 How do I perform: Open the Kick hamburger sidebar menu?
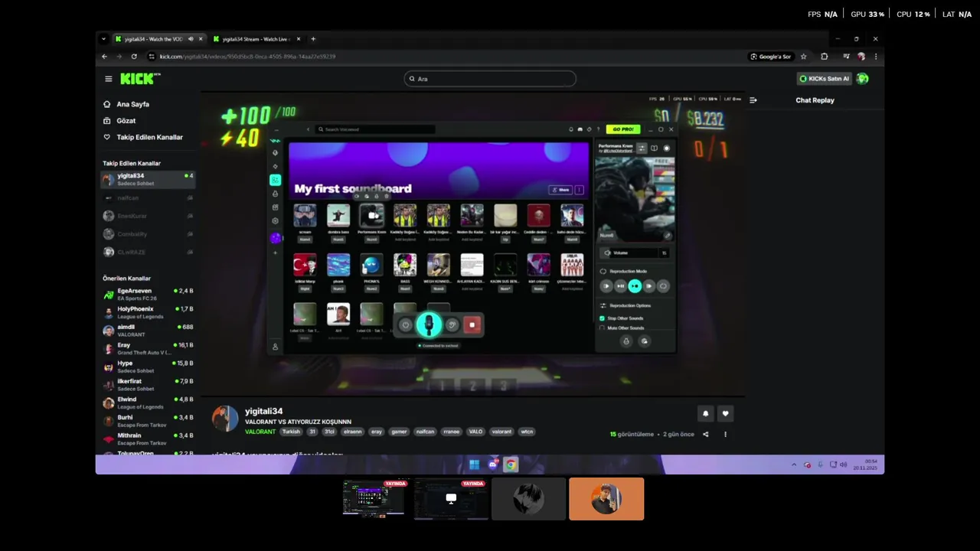point(109,79)
